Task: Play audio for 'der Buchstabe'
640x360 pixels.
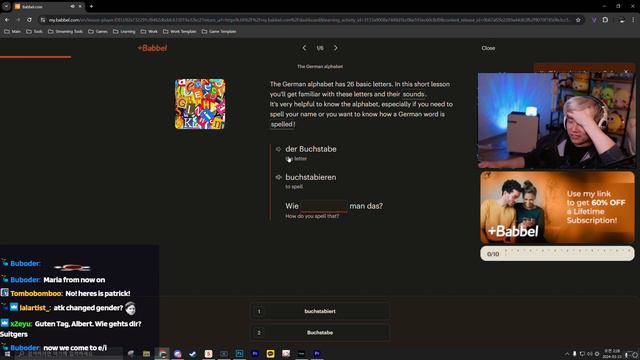Action: [278, 149]
